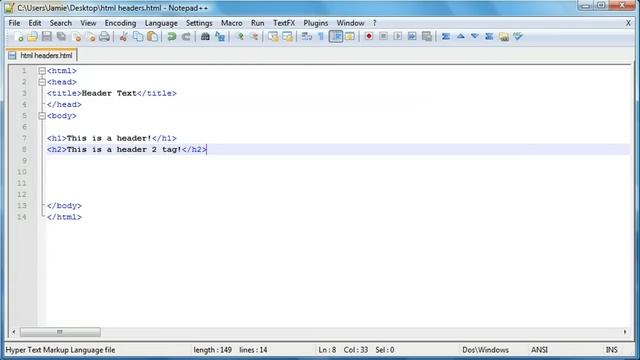Paste clipboard using the Paste icon

point(153,37)
